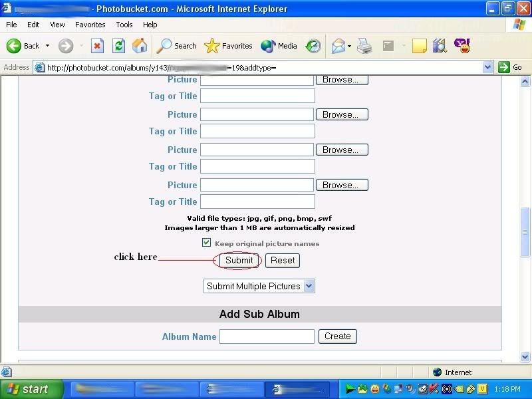
Task: Click the green play-arrow tray icon
Action: pyautogui.click(x=350, y=389)
